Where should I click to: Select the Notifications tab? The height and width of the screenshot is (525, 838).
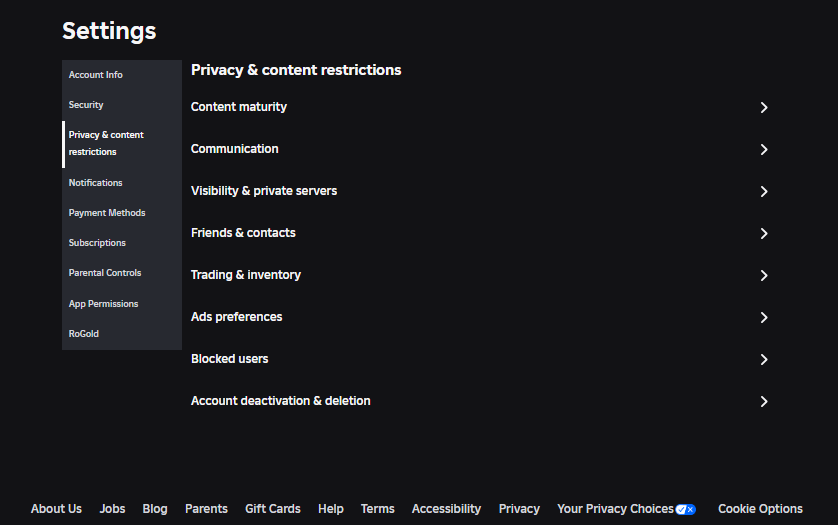coord(96,183)
